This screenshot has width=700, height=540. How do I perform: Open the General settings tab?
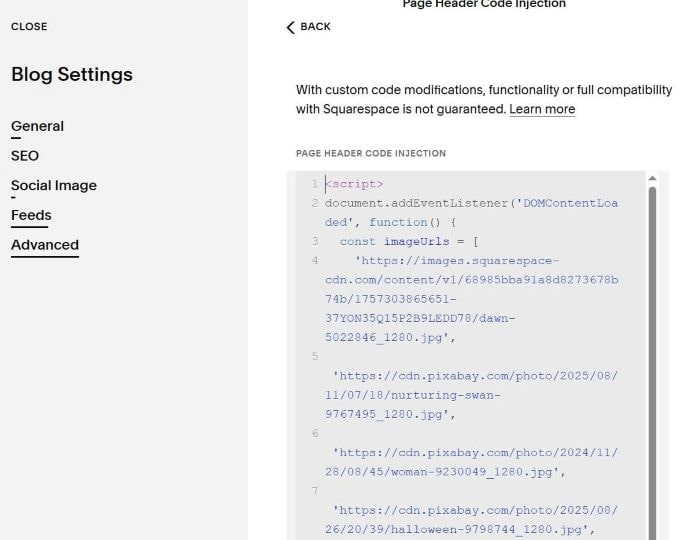[37, 127]
